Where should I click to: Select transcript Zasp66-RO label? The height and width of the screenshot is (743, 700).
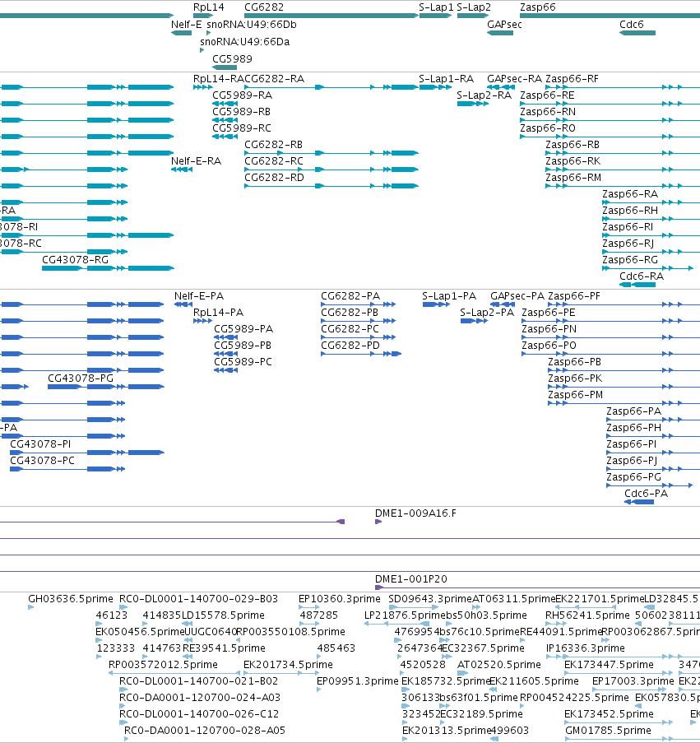[x=548, y=128]
